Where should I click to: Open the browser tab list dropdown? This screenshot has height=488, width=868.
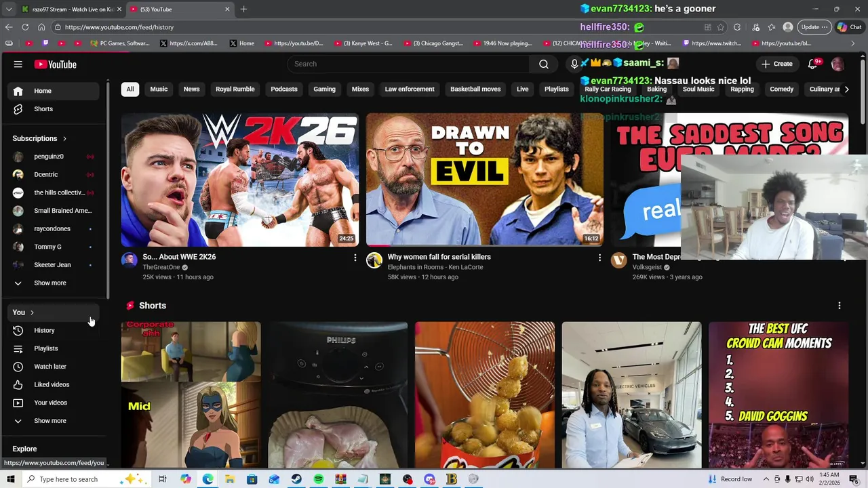[x=8, y=9]
